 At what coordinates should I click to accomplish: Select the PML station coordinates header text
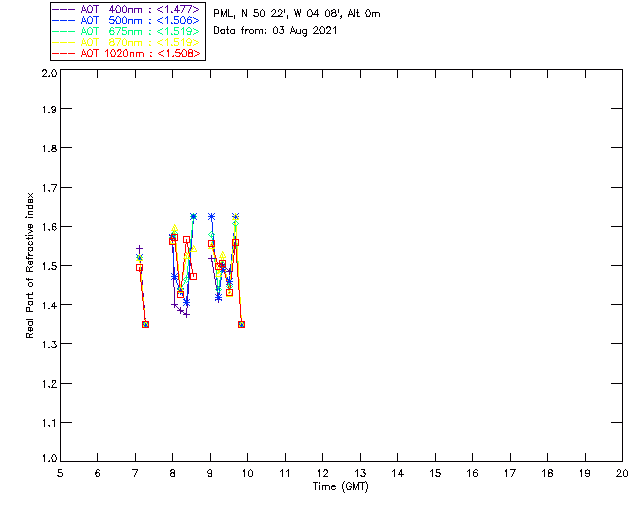pyautogui.click(x=297, y=14)
